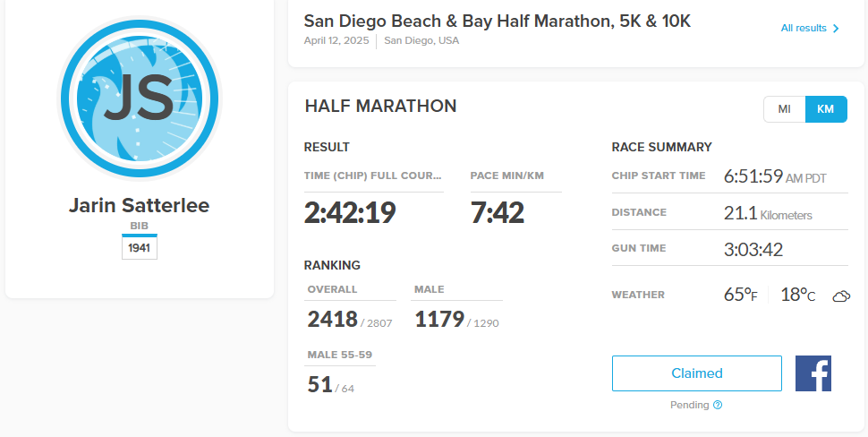This screenshot has height=437, width=868.
Task: Click the bib number 1941 badge
Action: coord(140,247)
